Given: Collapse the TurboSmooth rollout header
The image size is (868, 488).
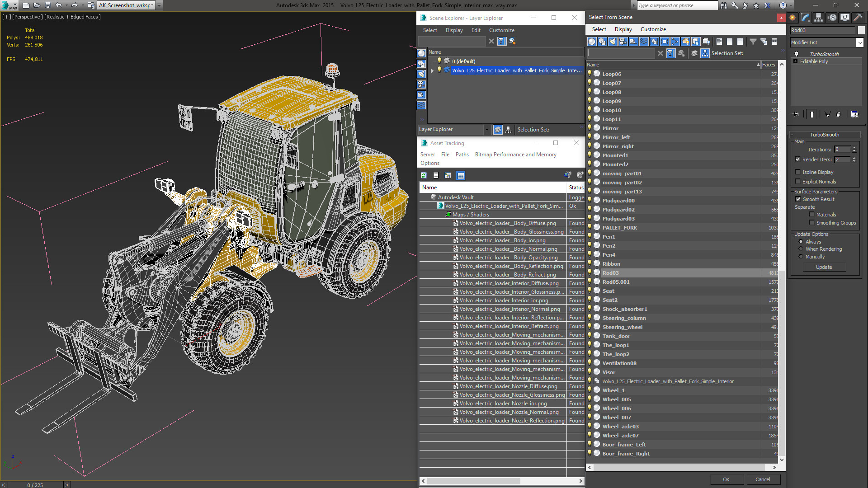Looking at the screenshot, I should pos(825,135).
